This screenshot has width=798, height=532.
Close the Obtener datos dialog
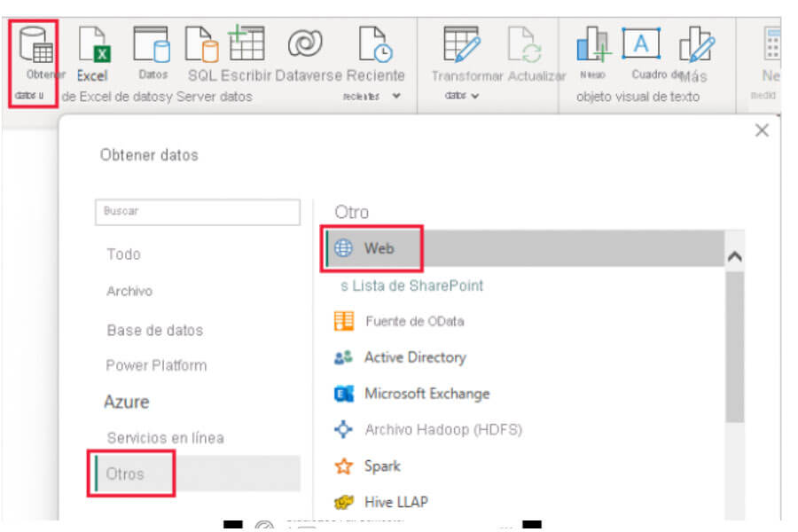[x=762, y=130]
